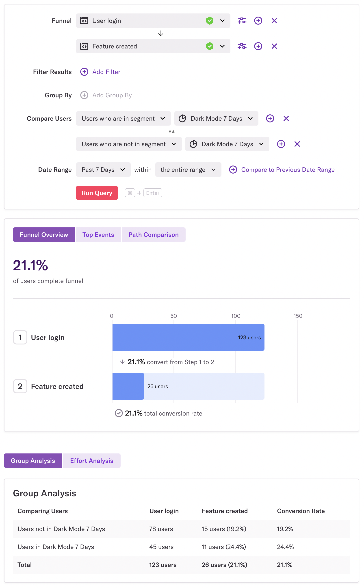
Task: Open filter settings icon beside User login event
Action: (242, 21)
